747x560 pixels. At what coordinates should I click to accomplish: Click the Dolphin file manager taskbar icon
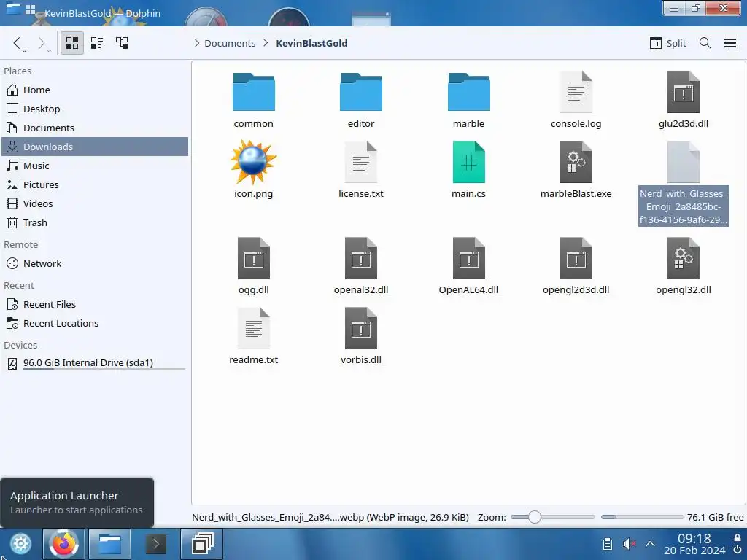click(109, 544)
